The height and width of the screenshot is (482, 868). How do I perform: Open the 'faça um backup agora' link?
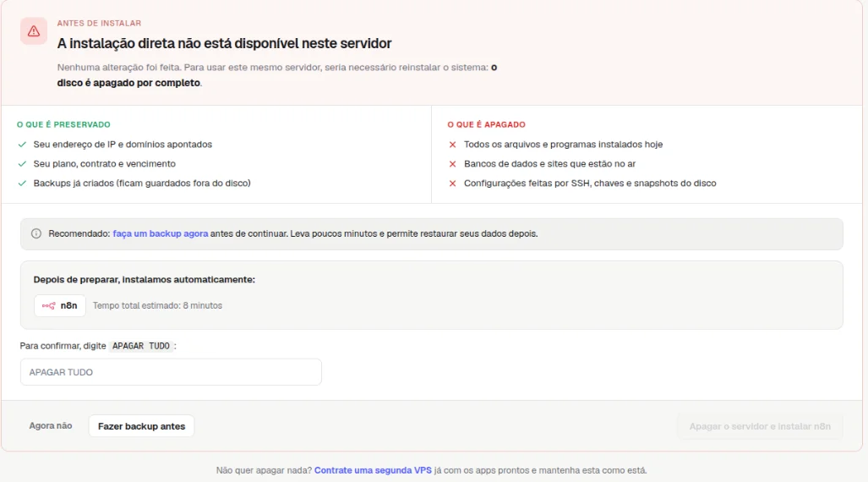[161, 233]
